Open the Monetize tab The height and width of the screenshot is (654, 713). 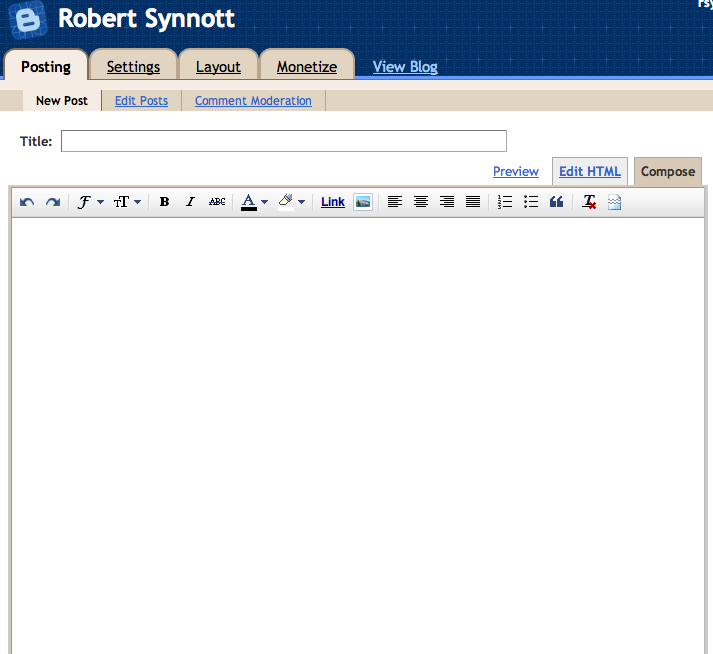tap(307, 67)
